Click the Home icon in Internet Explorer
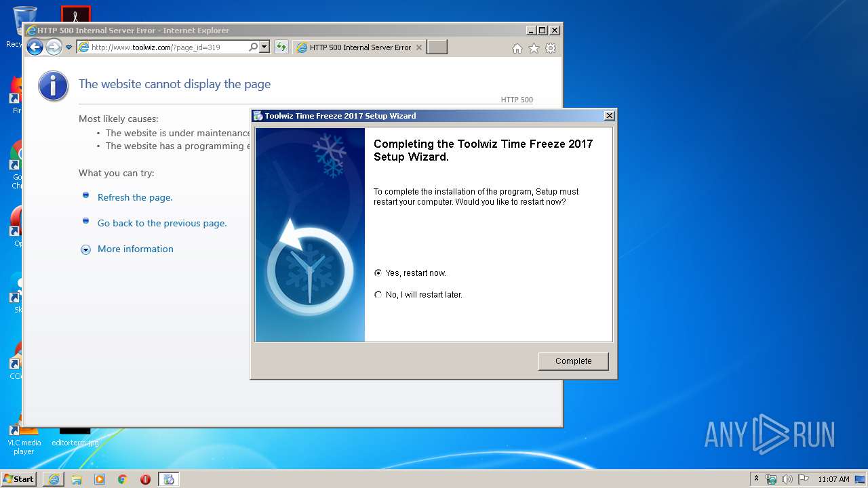Screen dimensions: 868x488 tap(517, 48)
